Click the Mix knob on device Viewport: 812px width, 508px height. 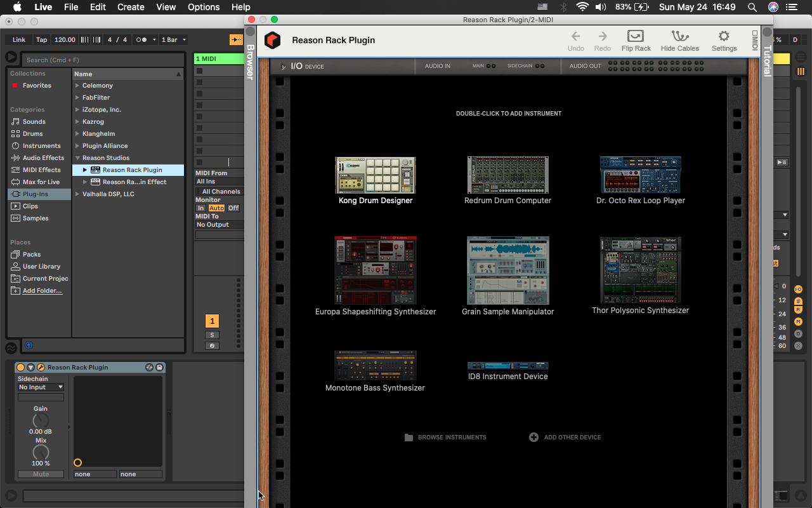41,452
